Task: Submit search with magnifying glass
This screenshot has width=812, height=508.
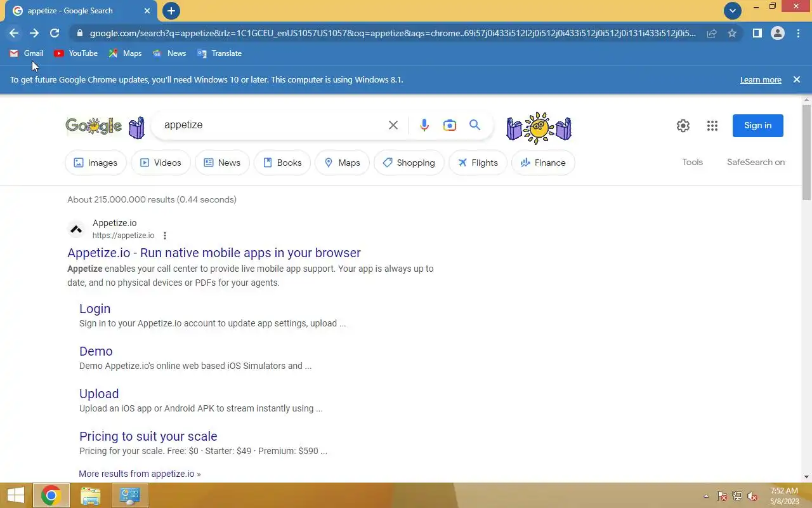Action: pos(475,125)
